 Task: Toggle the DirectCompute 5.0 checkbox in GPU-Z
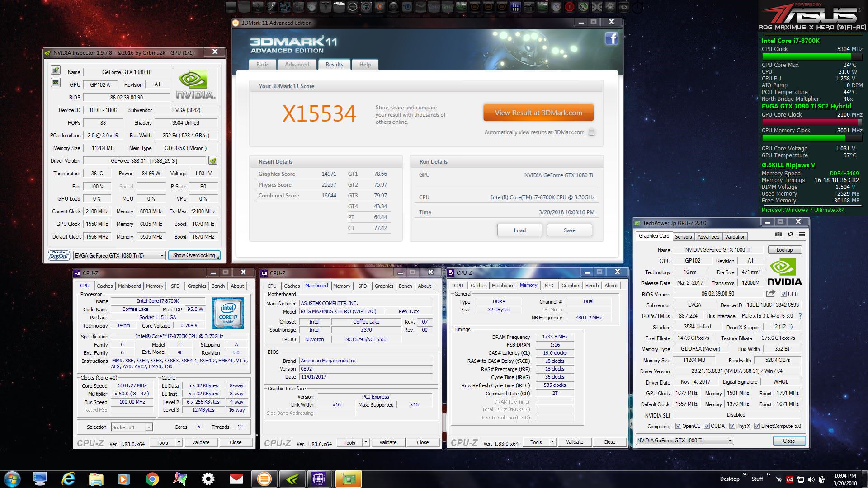757,426
